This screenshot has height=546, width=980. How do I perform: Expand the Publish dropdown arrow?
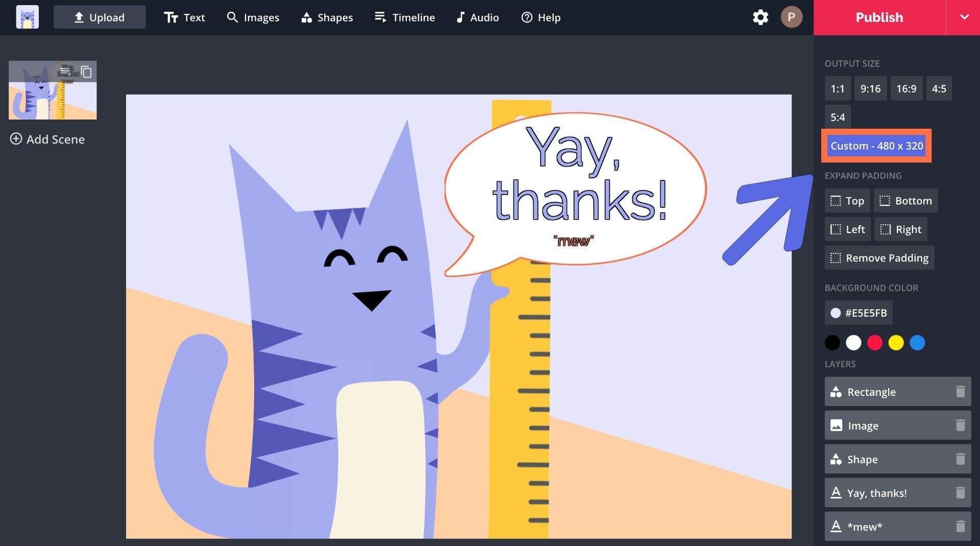pyautogui.click(x=964, y=17)
